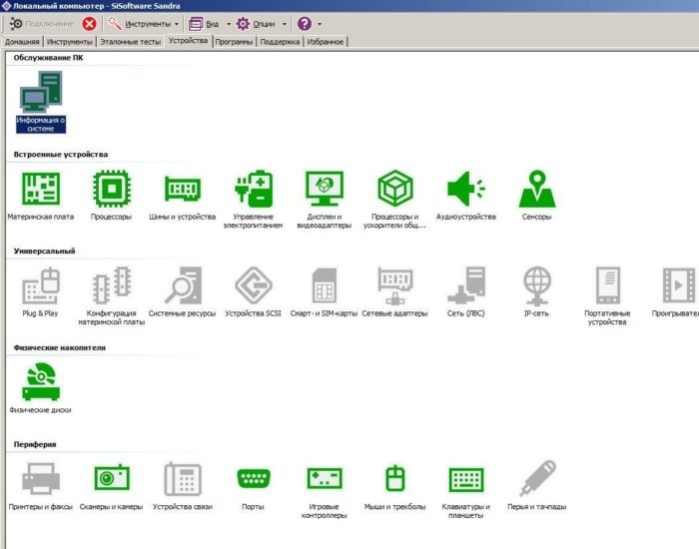Click Встроенные устройства group header
This screenshot has height=549, width=699.
61,154
